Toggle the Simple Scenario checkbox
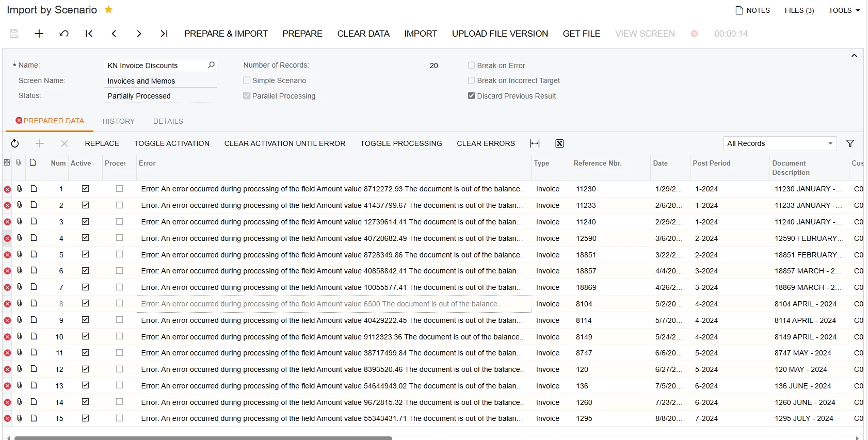Image resolution: width=868 pixels, height=440 pixels. [x=247, y=80]
